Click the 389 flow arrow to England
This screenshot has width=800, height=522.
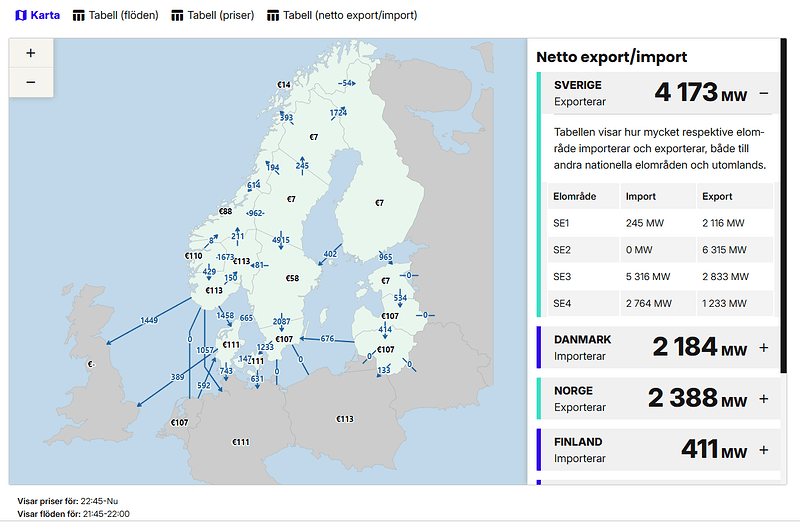(x=177, y=377)
